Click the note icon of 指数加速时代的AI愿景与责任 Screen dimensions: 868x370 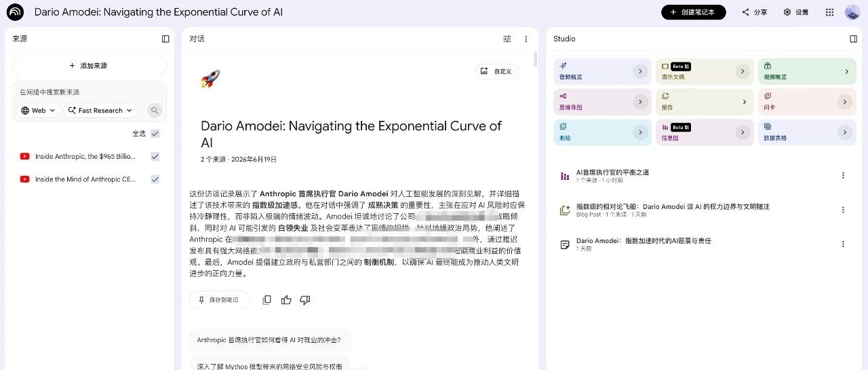(564, 244)
